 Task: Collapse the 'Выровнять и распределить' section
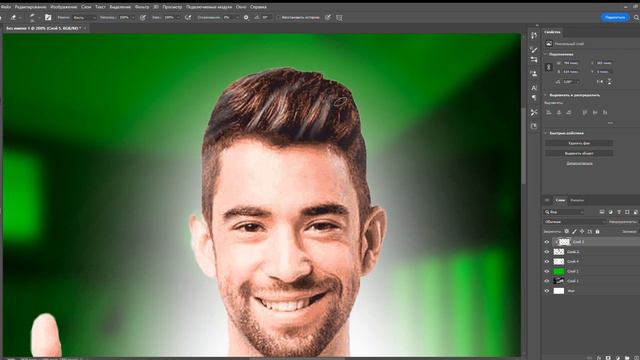pos(546,95)
